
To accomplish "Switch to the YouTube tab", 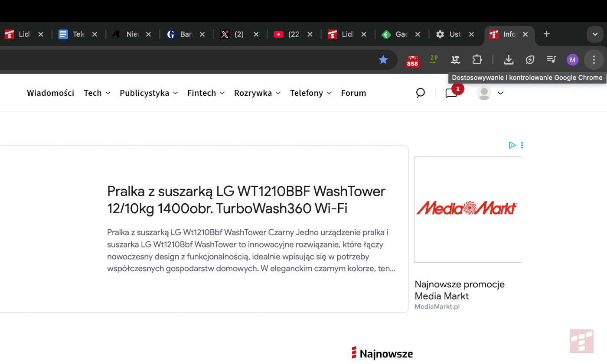I will click(x=288, y=34).
